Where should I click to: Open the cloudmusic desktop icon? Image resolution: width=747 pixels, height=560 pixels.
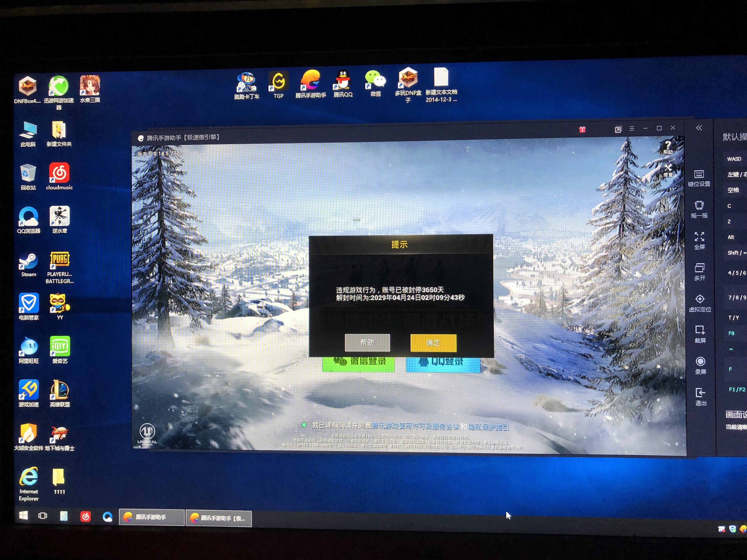click(x=59, y=176)
